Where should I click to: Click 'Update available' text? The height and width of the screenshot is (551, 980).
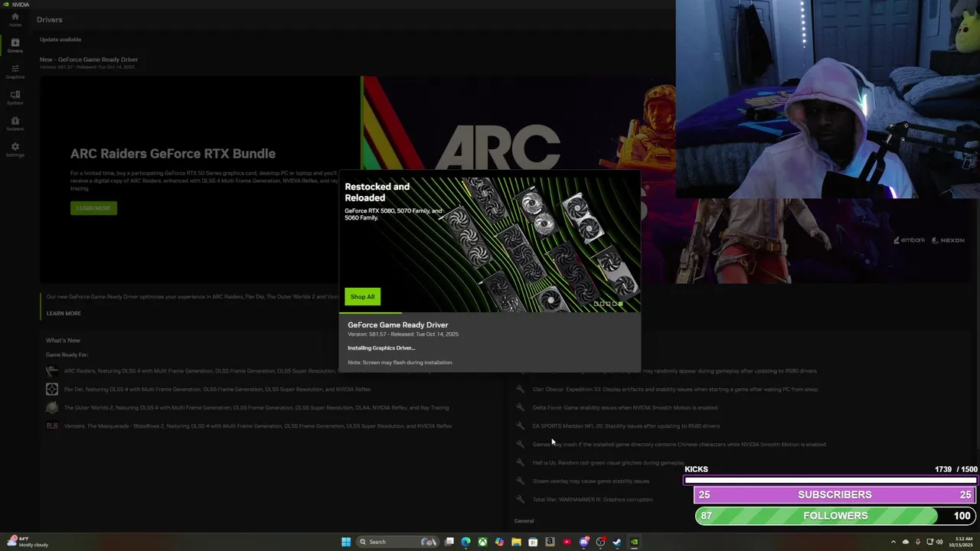[60, 39]
